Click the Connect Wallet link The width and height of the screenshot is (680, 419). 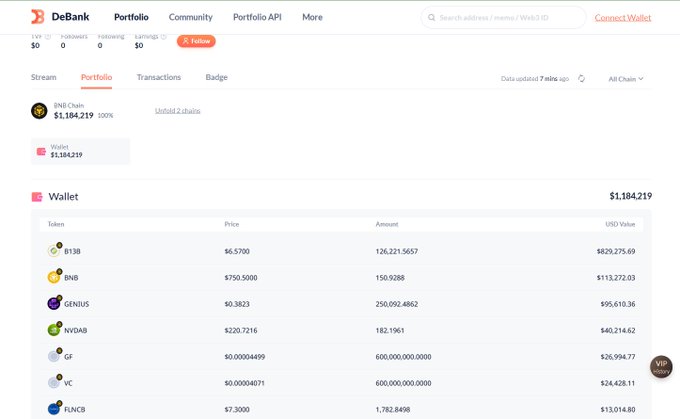[623, 17]
